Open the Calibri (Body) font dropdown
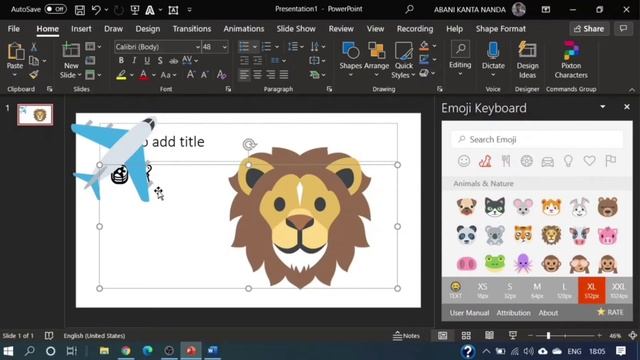Screen dimensions: 640x360 (x=198, y=47)
